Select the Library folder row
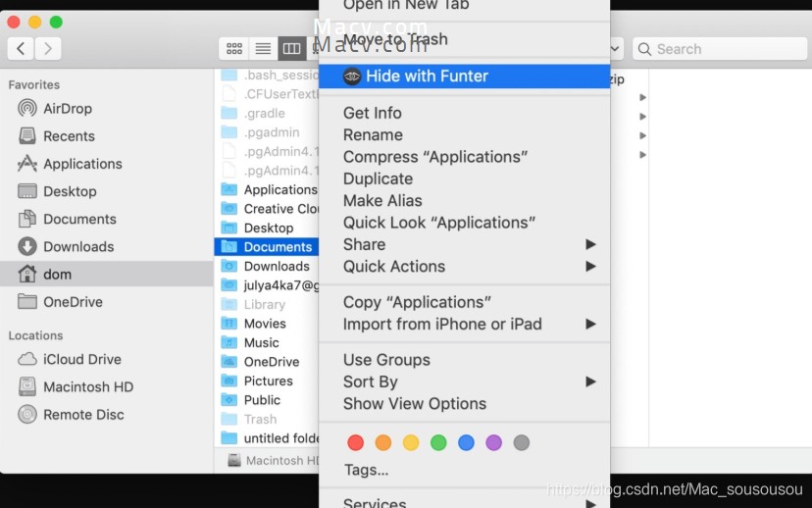The height and width of the screenshot is (508, 812). (x=267, y=304)
